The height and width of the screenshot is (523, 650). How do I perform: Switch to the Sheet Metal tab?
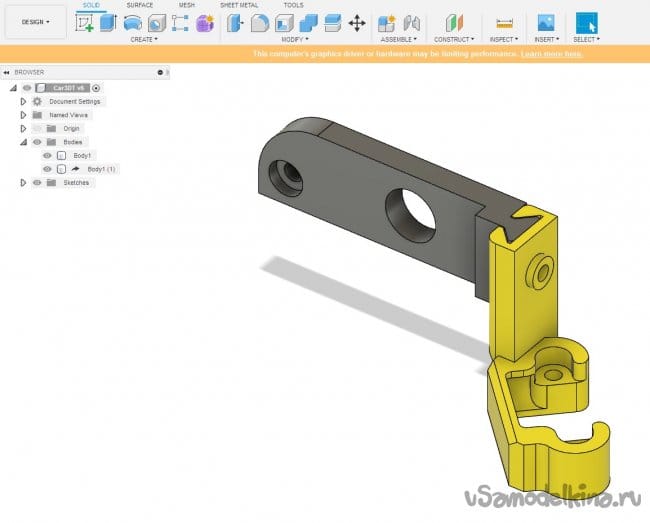(238, 5)
